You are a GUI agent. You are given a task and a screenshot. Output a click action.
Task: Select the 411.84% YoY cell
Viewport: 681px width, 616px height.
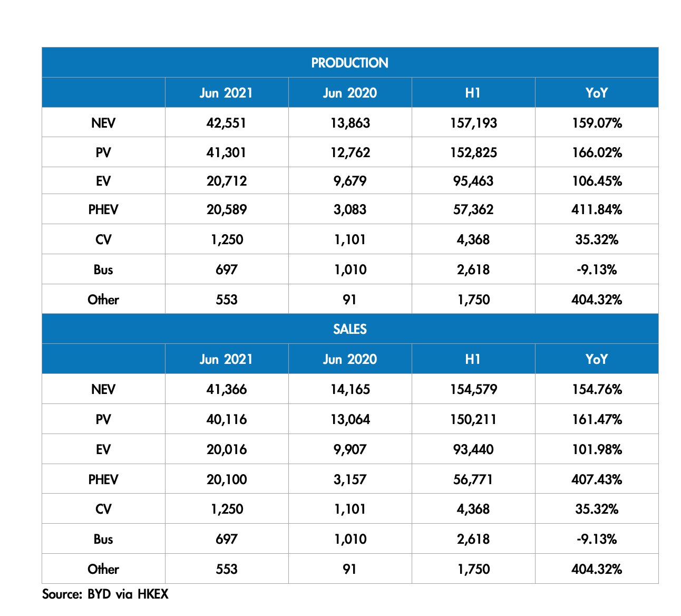click(596, 209)
